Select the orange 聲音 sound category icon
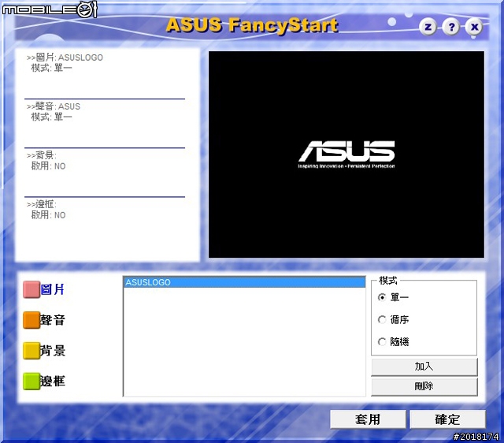Image resolution: width=504 pixels, height=443 pixels. pos(31,320)
